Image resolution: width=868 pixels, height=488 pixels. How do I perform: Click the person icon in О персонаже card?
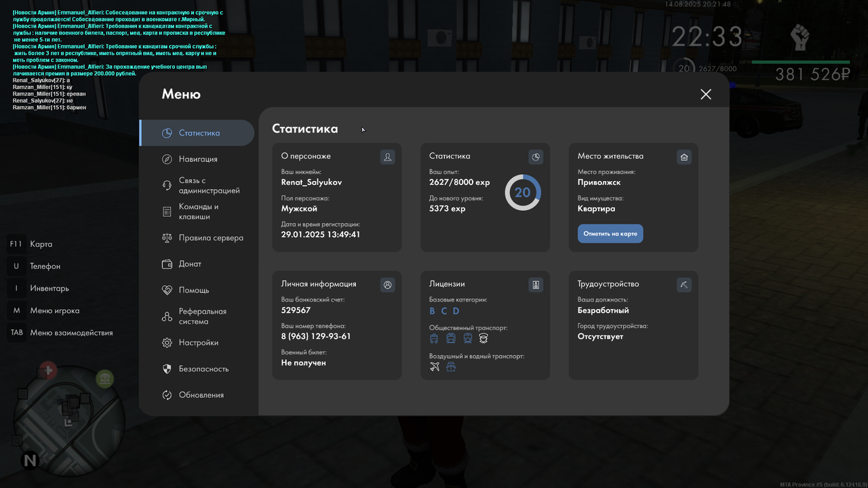(x=387, y=157)
